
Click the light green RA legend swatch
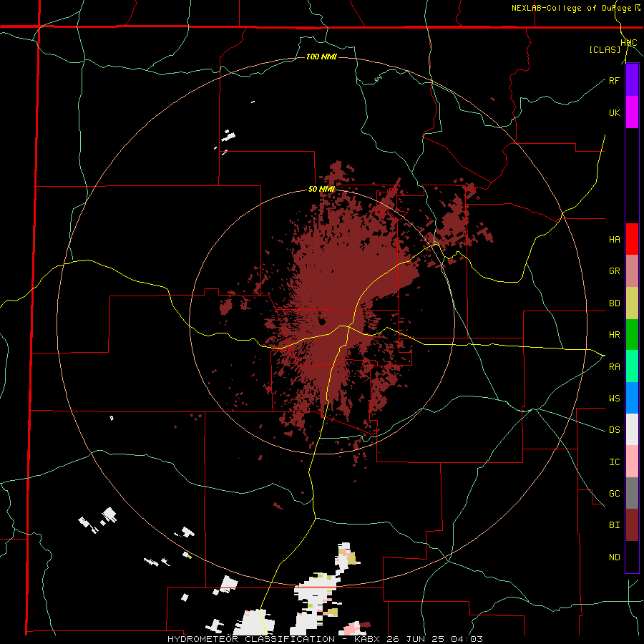pyautogui.click(x=632, y=366)
